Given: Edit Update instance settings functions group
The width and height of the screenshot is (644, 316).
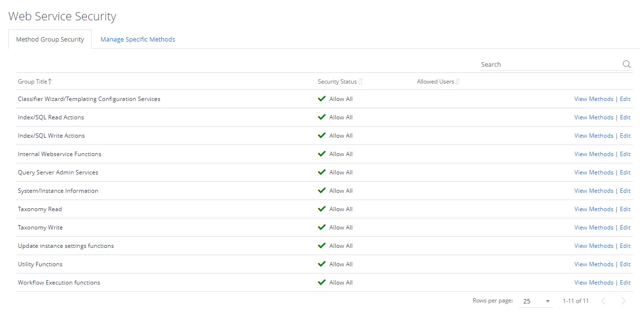Looking at the screenshot, I should coord(625,246).
